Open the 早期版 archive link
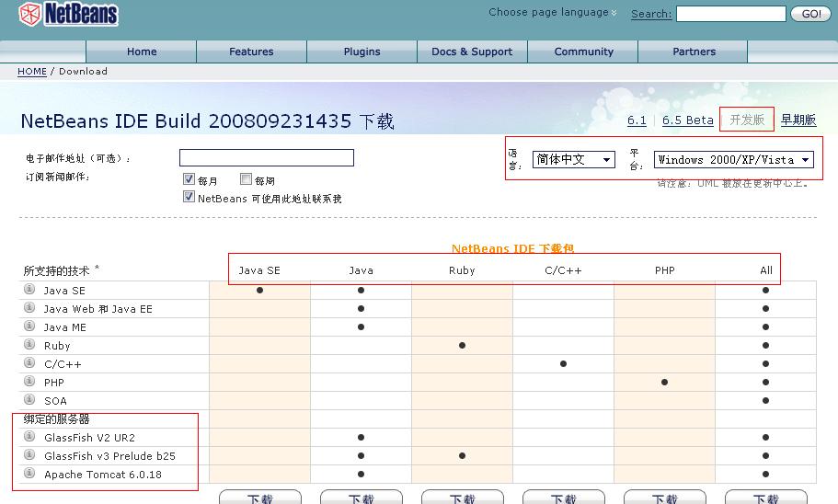The image size is (838, 504). 798,120
